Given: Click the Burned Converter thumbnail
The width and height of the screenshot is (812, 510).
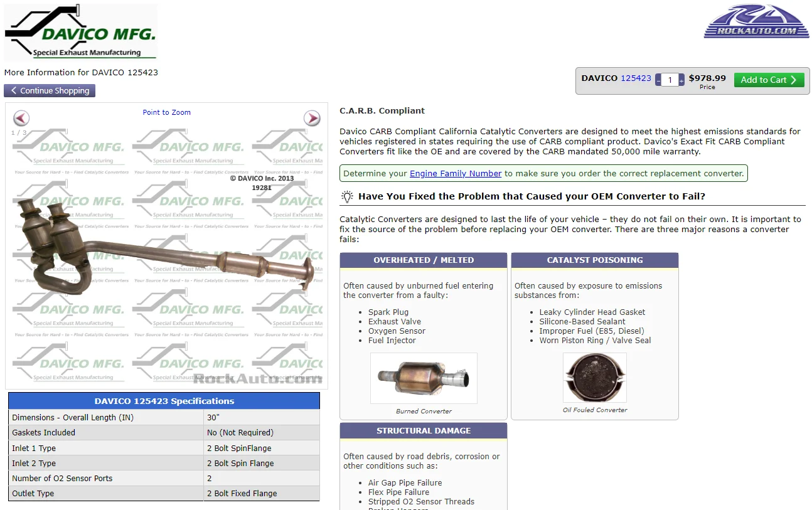Looking at the screenshot, I should click(424, 378).
